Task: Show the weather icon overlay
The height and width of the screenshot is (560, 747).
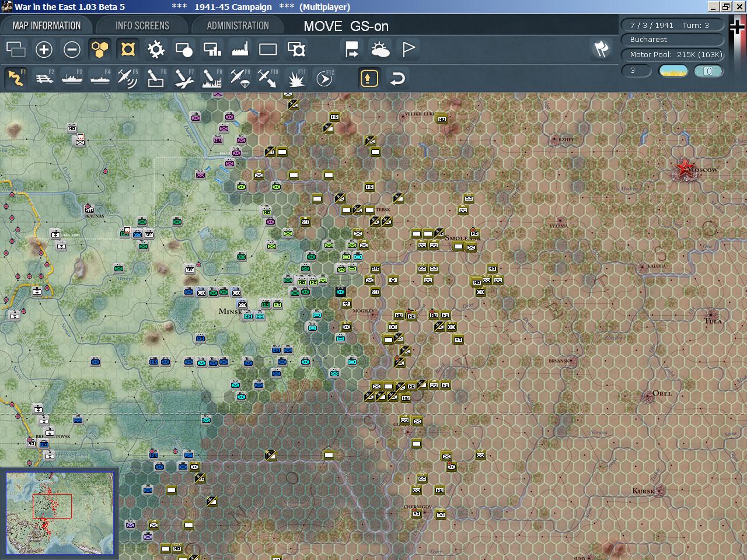Action: 380,50
